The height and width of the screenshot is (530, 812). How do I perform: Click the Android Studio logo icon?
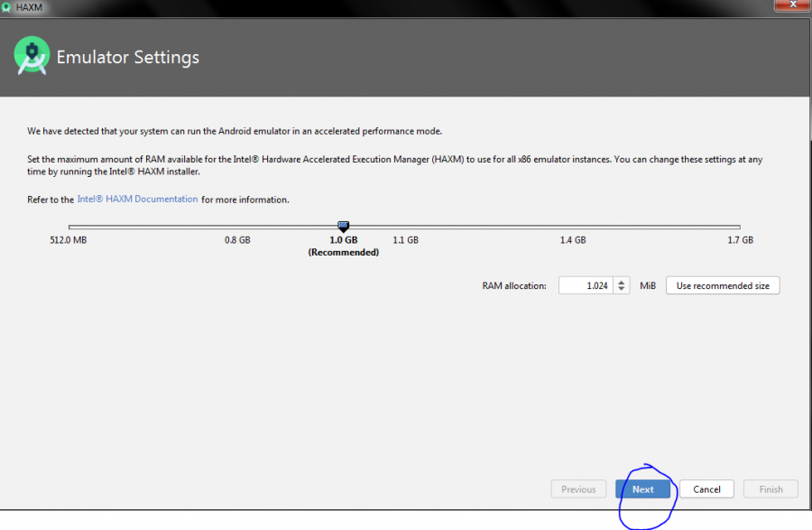[32, 55]
